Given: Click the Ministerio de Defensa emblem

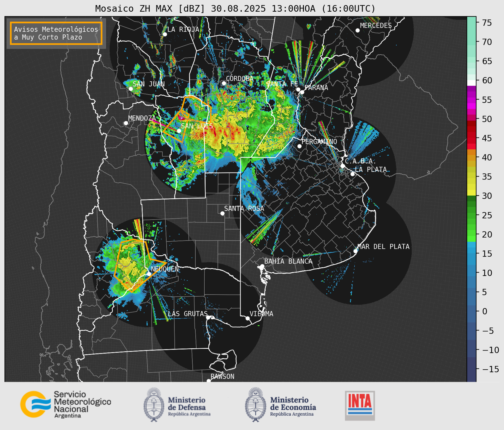Looking at the screenshot, I should point(154,405).
